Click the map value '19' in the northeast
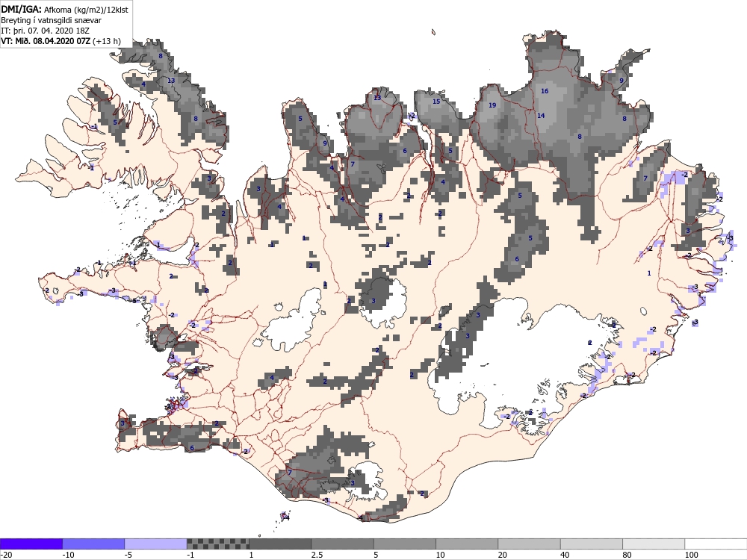The height and width of the screenshot is (560, 747). pos(492,105)
